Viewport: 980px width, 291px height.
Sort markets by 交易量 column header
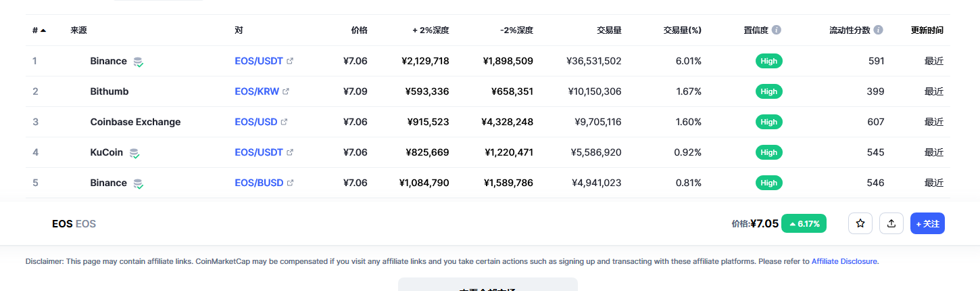(609, 30)
